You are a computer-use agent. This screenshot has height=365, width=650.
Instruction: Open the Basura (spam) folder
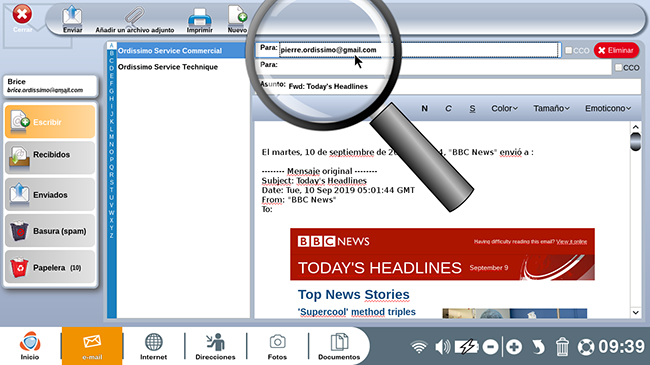[x=50, y=231]
